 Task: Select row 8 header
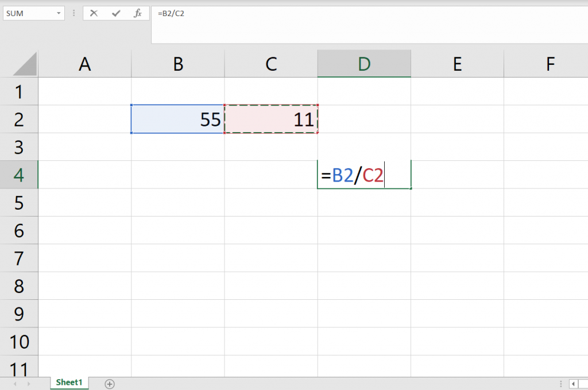point(19,285)
